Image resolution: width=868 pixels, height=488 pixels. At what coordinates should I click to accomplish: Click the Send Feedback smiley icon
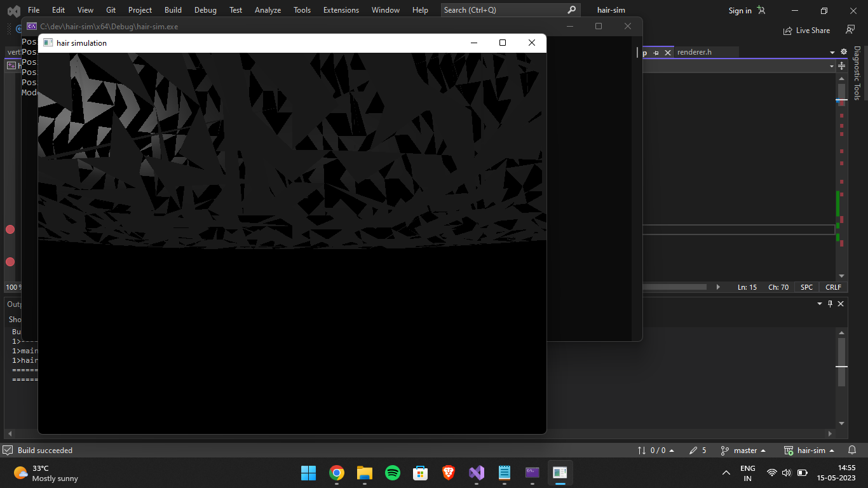point(851,30)
